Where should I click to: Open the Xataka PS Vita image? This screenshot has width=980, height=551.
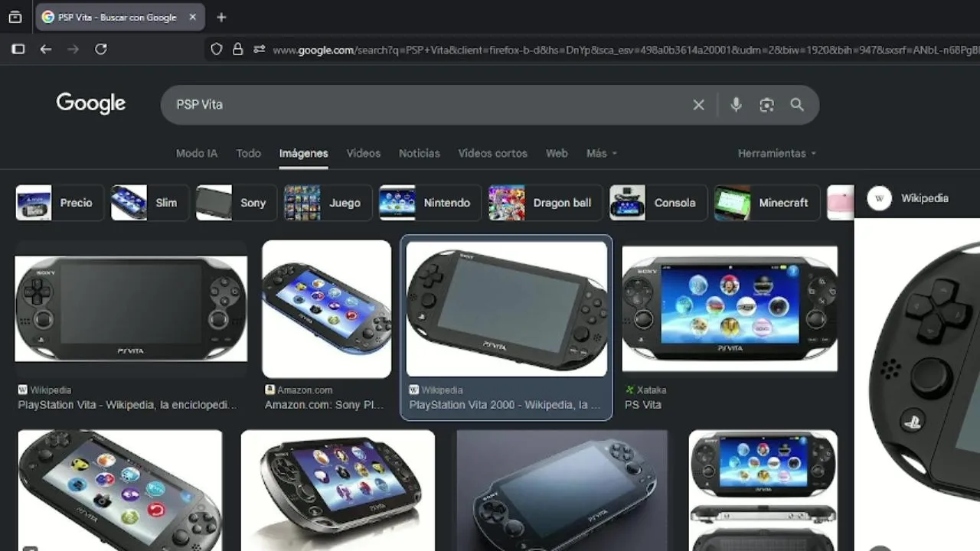pyautogui.click(x=730, y=309)
